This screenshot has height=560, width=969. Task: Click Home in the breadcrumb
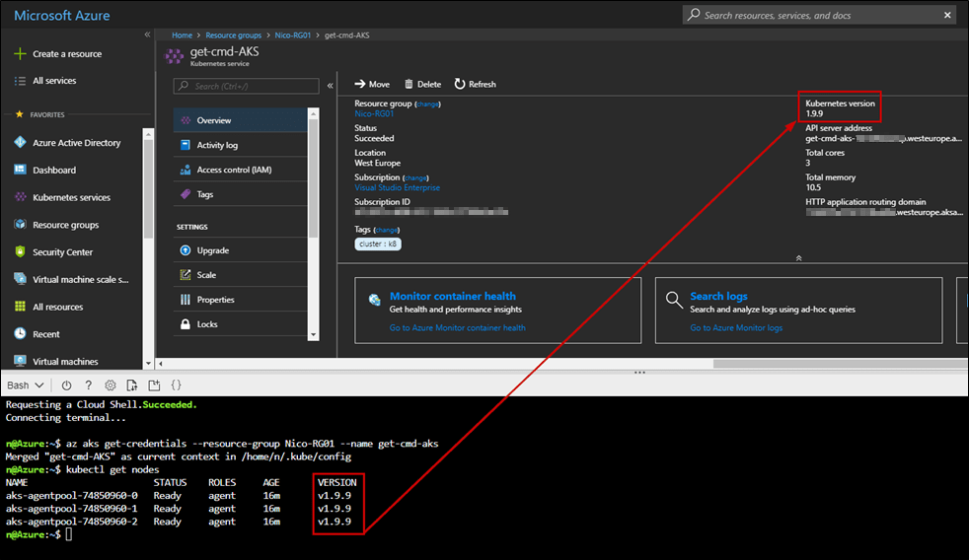point(182,35)
